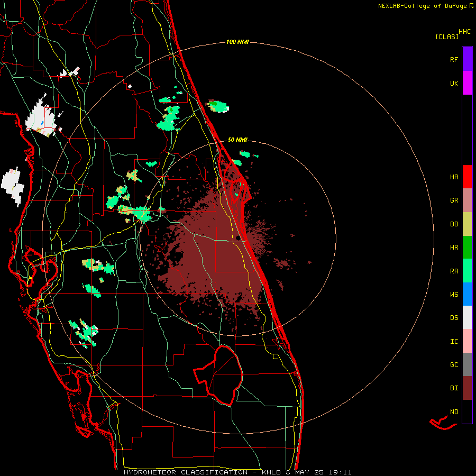The width and height of the screenshot is (476, 476).
Task: Click the [CLAS] units label
Action: click(x=447, y=36)
